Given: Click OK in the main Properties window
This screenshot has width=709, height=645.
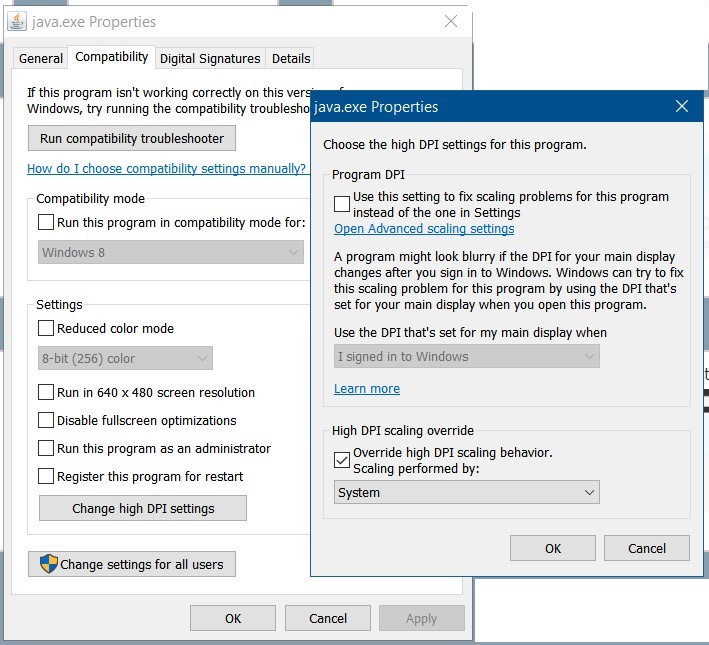Looking at the screenshot, I should click(233, 618).
